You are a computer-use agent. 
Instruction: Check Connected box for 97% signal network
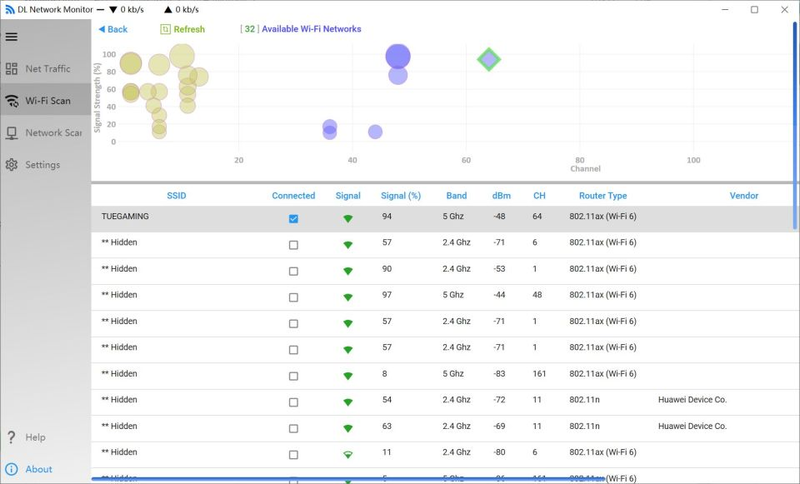pyautogui.click(x=293, y=297)
